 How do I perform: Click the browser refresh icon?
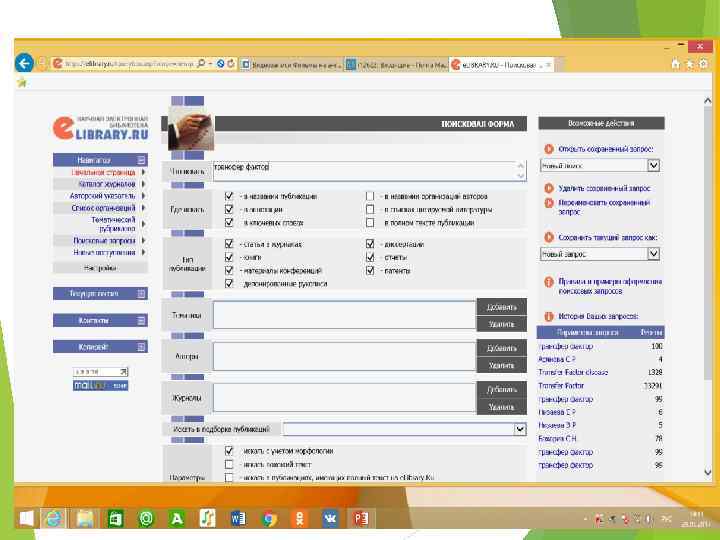231,64
